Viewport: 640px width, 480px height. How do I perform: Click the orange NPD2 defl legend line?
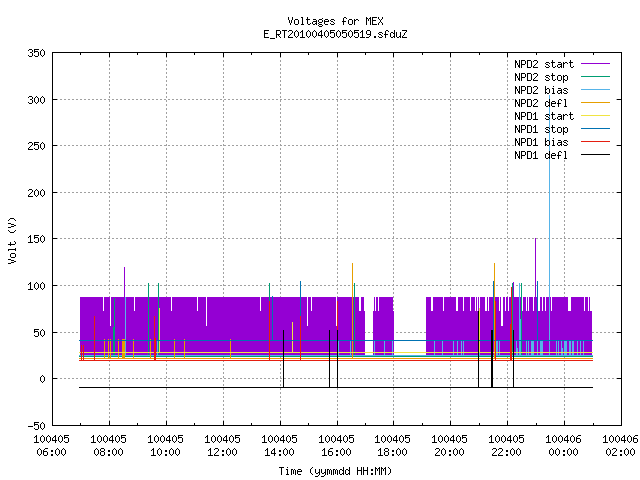point(595,102)
